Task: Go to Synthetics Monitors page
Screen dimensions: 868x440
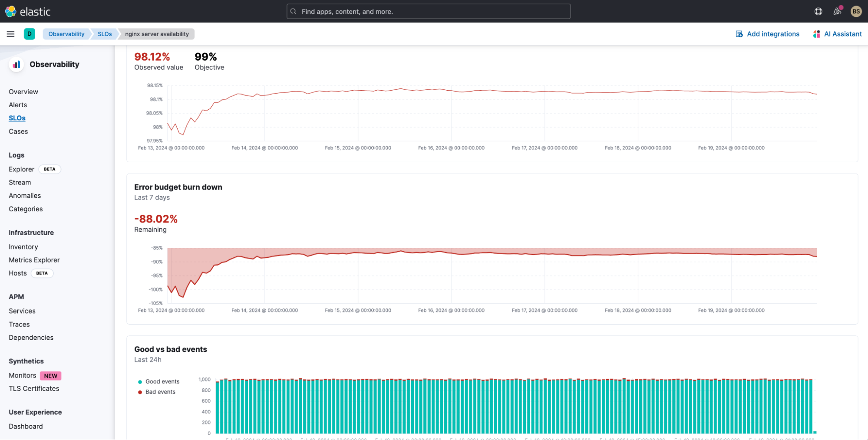Action: pyautogui.click(x=22, y=375)
